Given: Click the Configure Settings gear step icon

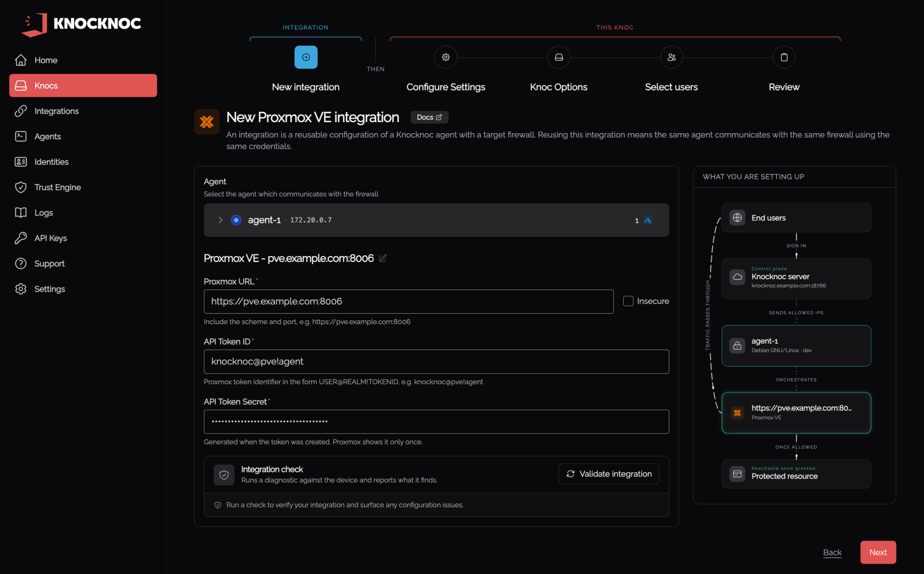Looking at the screenshot, I should tap(446, 57).
